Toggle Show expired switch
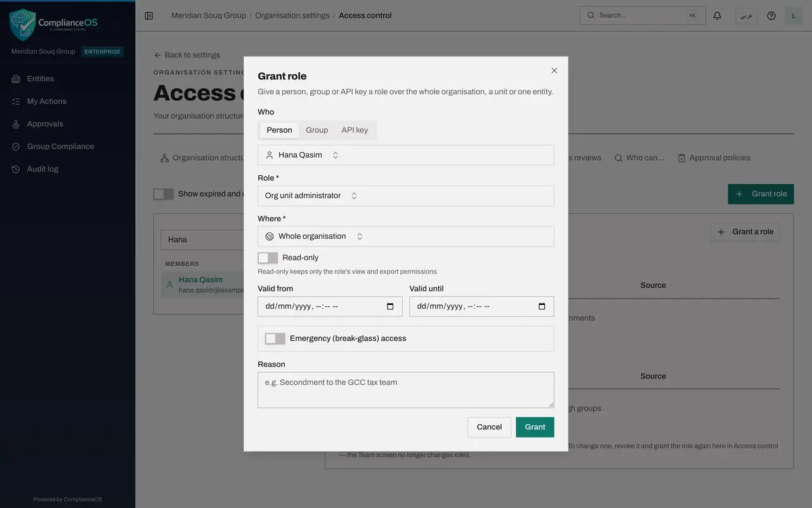The width and height of the screenshot is (812, 508). point(164,194)
